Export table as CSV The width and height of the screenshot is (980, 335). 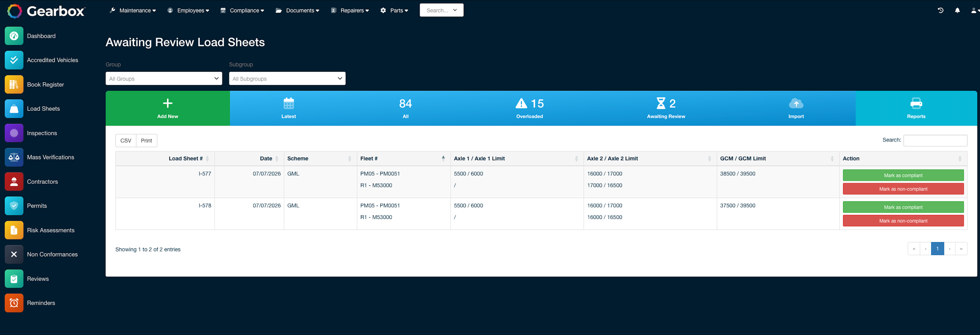126,140
